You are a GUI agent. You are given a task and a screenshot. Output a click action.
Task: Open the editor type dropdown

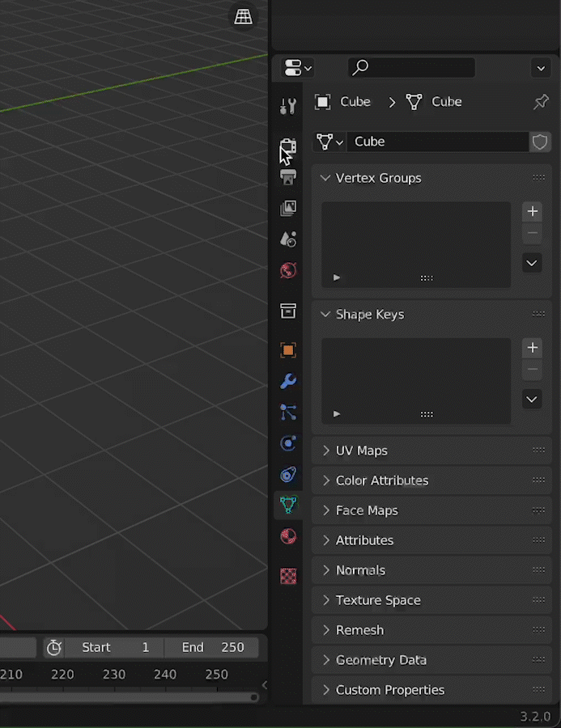point(297,68)
